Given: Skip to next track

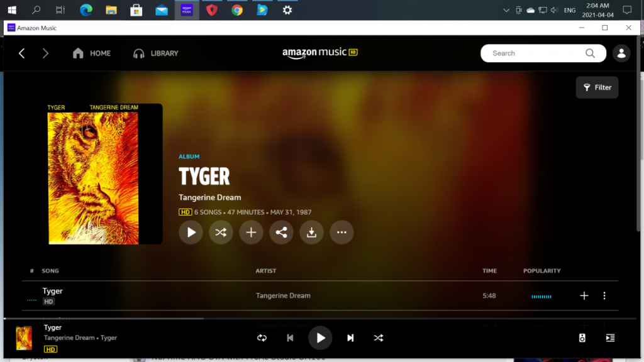Looking at the screenshot, I should coord(350,337).
